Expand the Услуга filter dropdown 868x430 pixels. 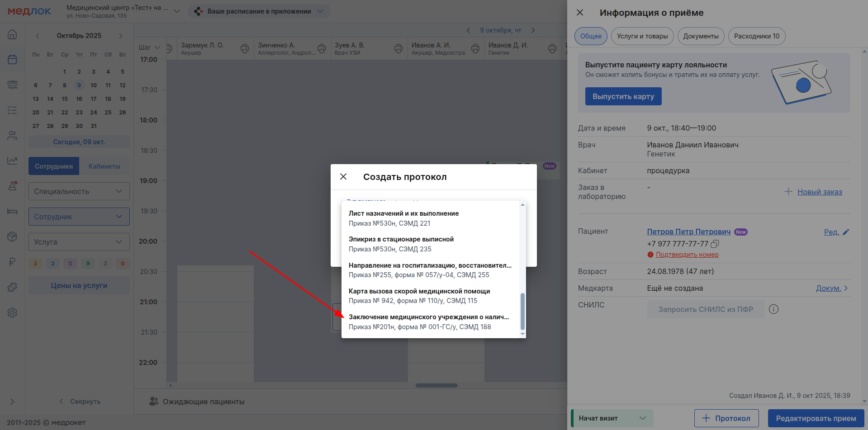tap(79, 242)
